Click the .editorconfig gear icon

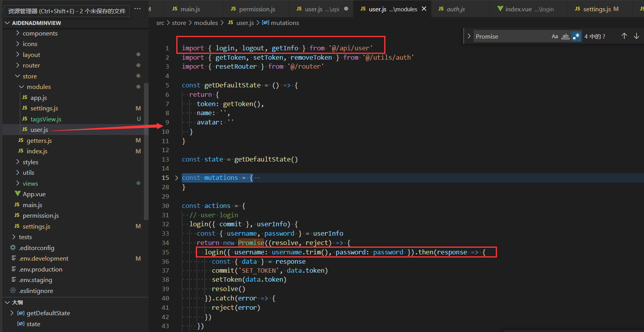(13, 248)
